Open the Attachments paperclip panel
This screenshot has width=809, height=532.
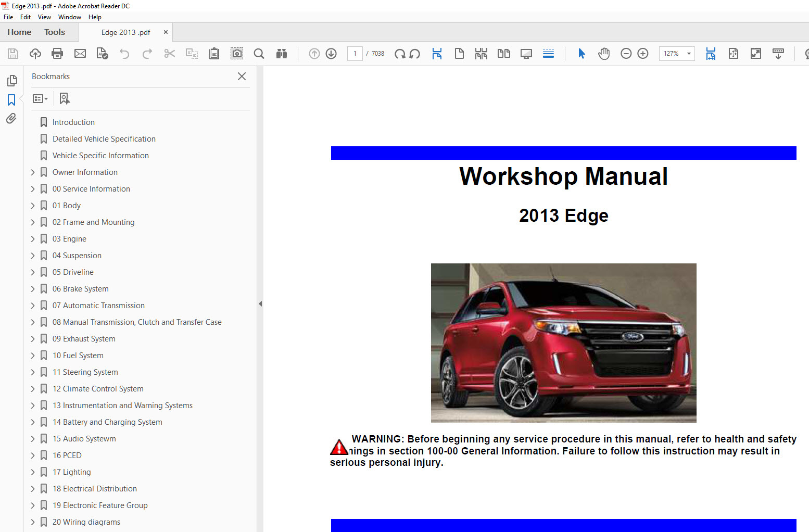pyautogui.click(x=11, y=119)
